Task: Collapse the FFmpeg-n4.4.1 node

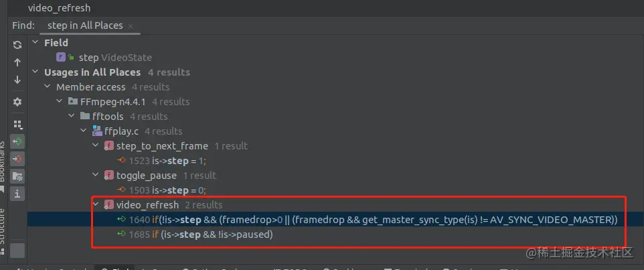Action: coord(60,102)
